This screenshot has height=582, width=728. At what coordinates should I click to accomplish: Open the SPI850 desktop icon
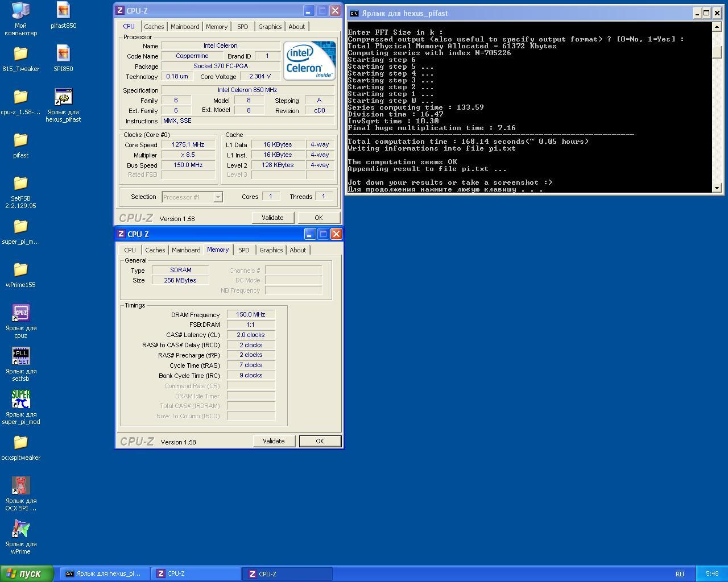click(x=63, y=59)
